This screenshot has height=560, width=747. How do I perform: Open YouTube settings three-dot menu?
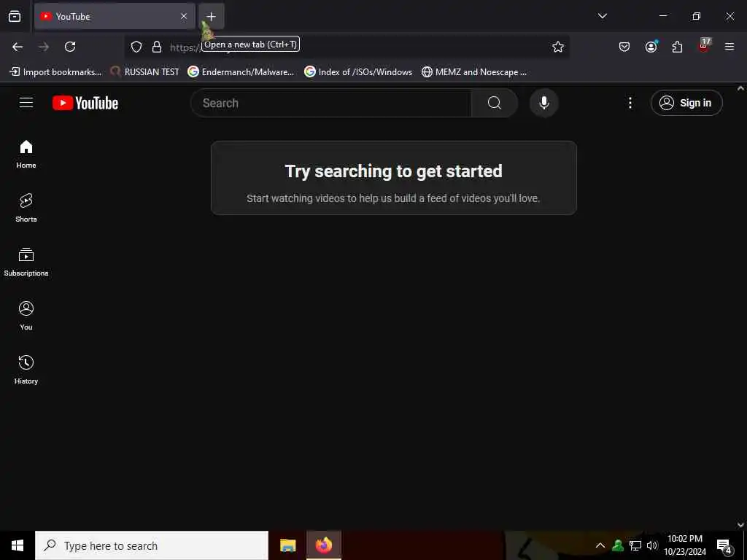pos(630,103)
